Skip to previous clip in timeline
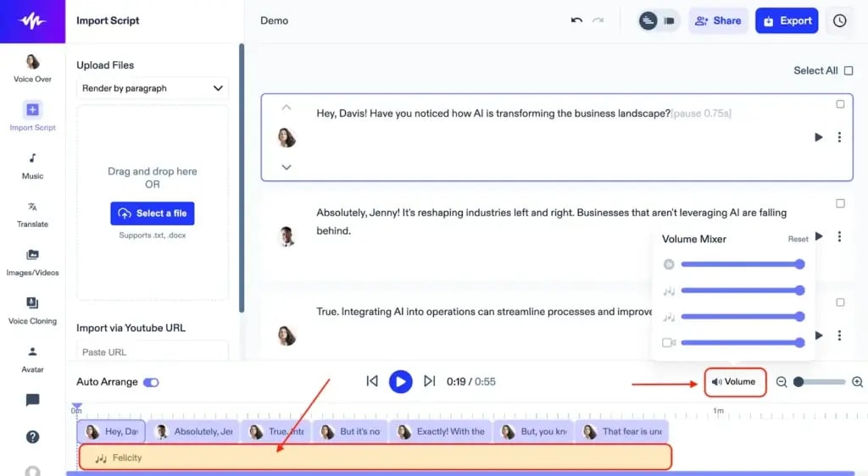This screenshot has height=476, width=868. pos(372,381)
